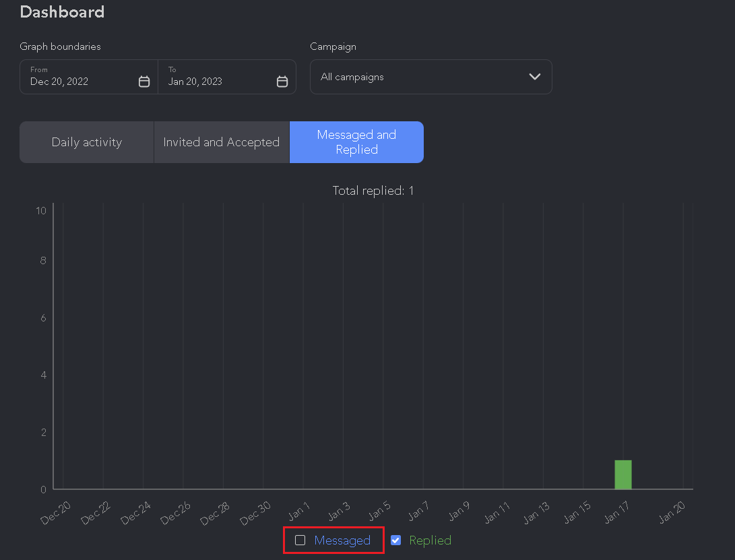Disable the Replied checkbox
This screenshot has width=735, height=560.
[395, 540]
